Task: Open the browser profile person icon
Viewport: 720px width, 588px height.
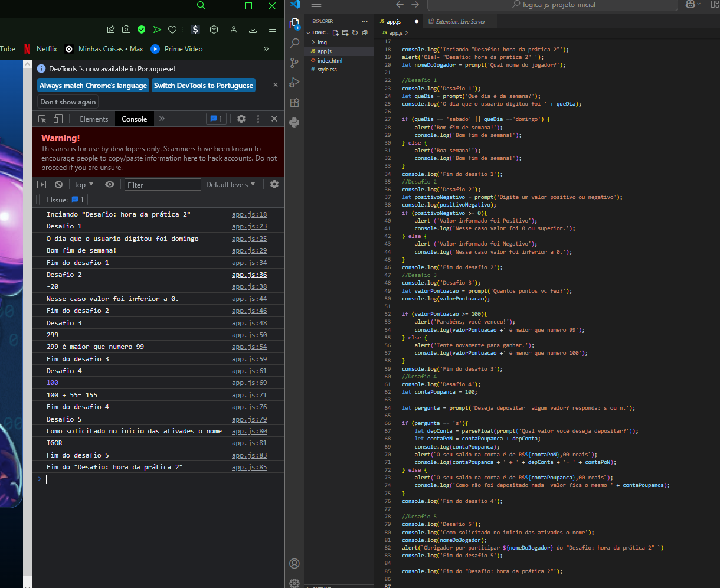Action: click(x=234, y=30)
